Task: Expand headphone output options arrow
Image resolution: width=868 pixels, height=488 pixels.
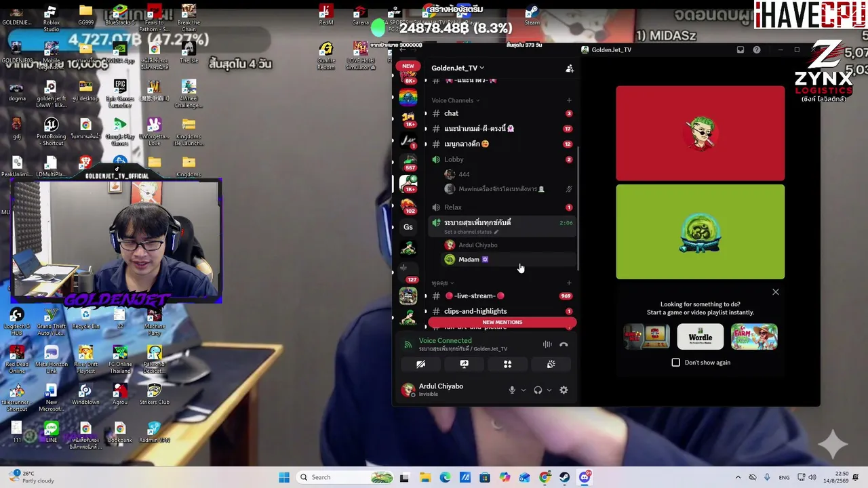Action: [x=549, y=390]
